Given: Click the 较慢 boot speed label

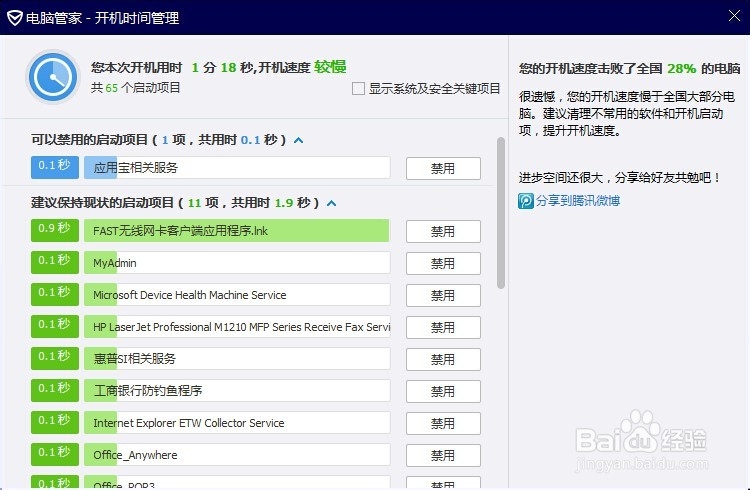Looking at the screenshot, I should click(x=330, y=67).
